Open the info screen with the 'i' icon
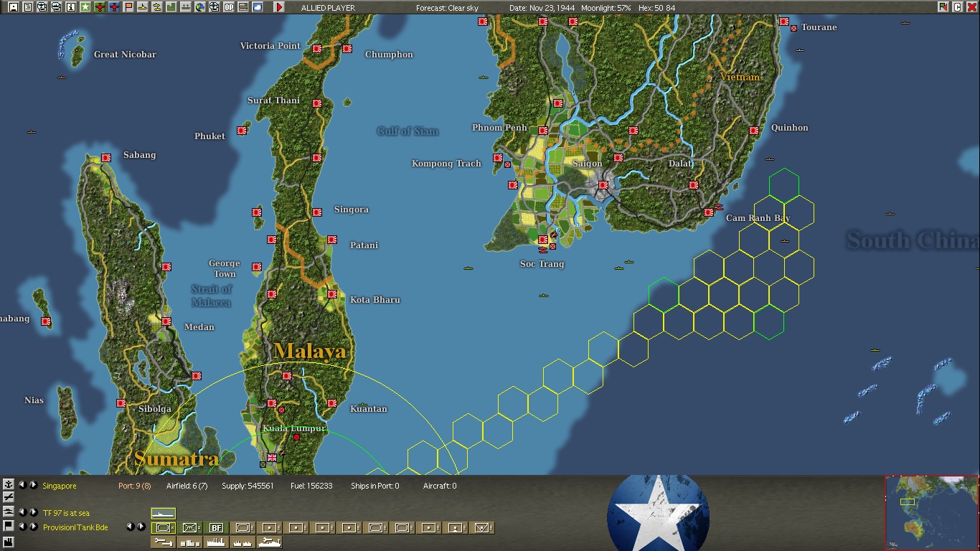This screenshot has width=980, height=551. (x=70, y=7)
